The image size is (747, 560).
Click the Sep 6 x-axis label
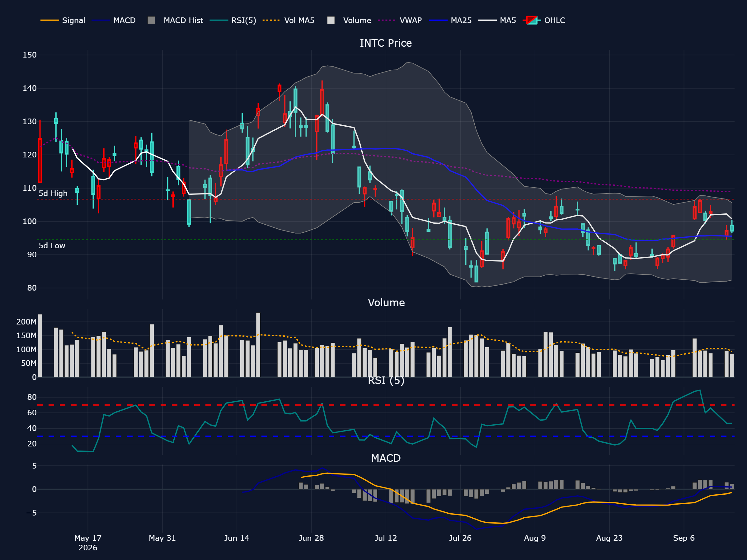coord(684,538)
